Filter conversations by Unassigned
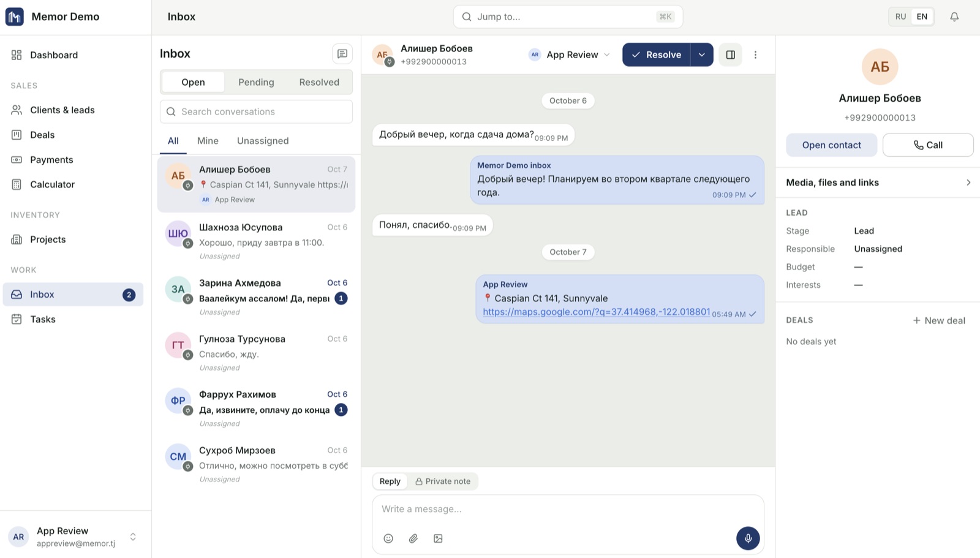 pyautogui.click(x=263, y=141)
